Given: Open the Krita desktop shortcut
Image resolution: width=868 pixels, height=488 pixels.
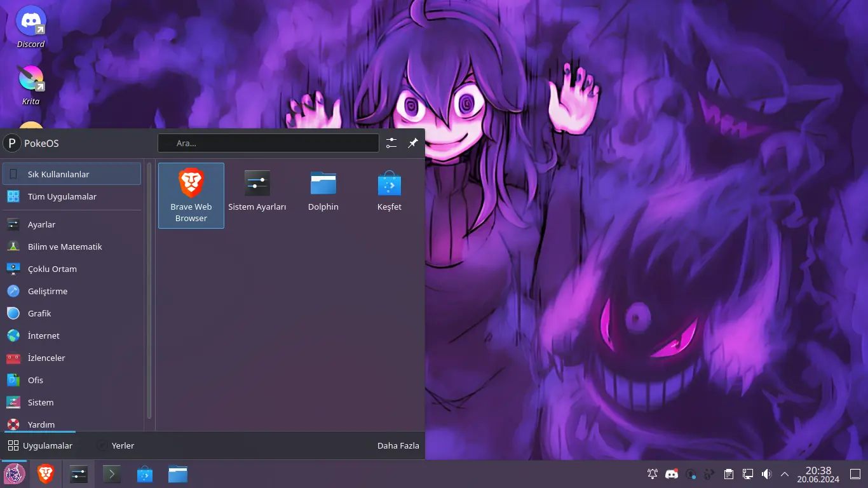Looking at the screenshot, I should pyautogui.click(x=31, y=85).
